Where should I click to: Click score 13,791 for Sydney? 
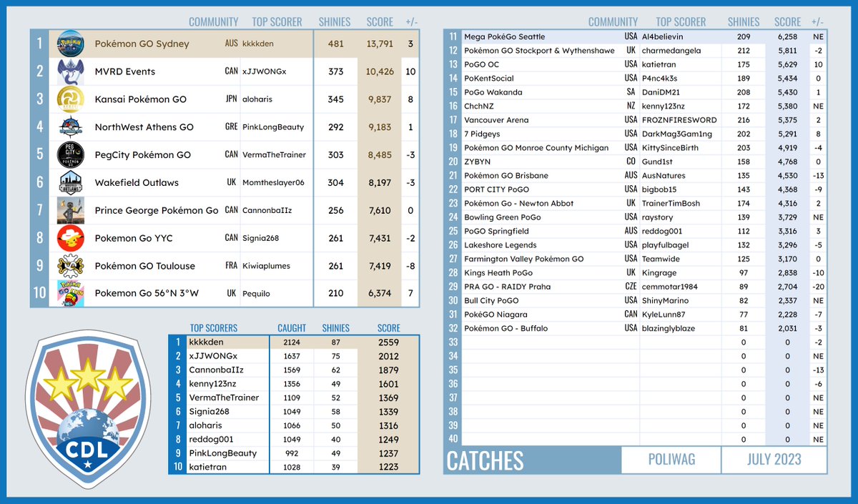(380, 44)
